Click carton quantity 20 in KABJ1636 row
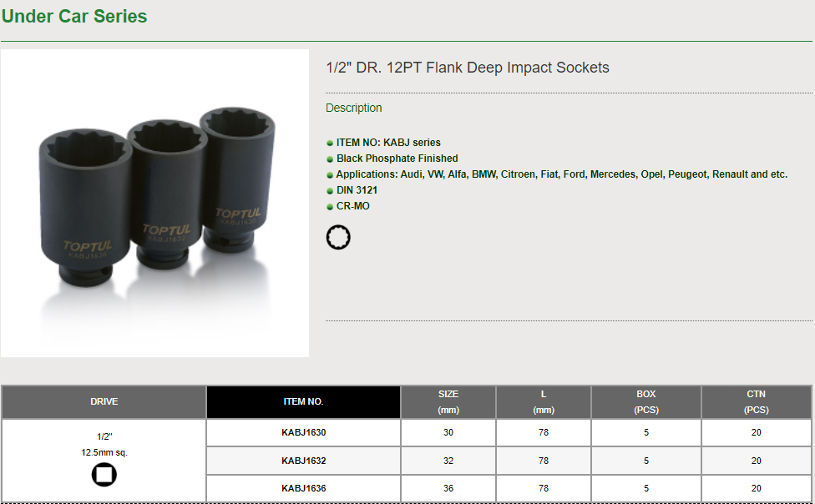The height and width of the screenshot is (504, 815). pyautogui.click(x=757, y=488)
